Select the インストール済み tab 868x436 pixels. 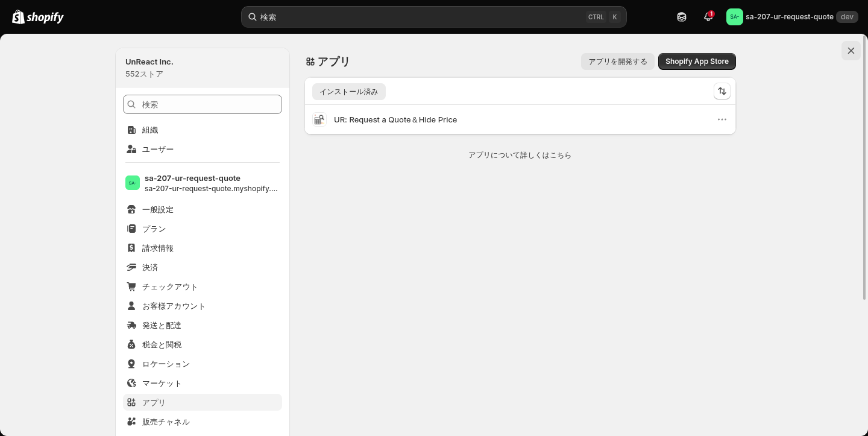349,92
